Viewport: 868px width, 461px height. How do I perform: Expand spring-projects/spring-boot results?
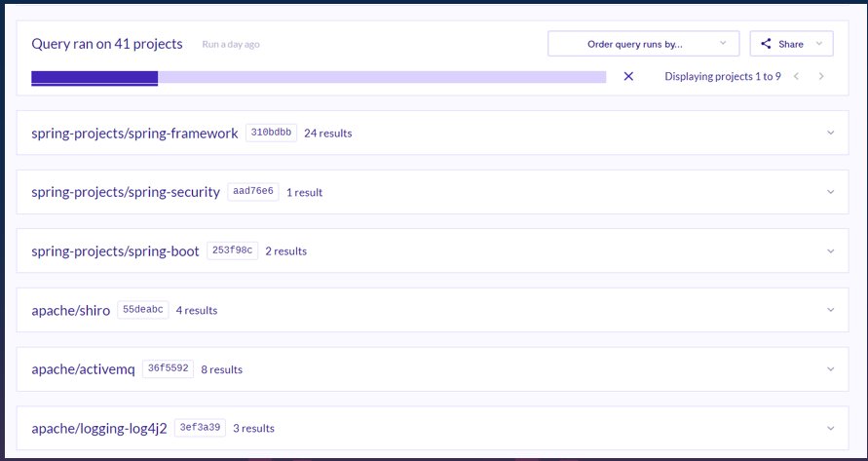point(830,251)
